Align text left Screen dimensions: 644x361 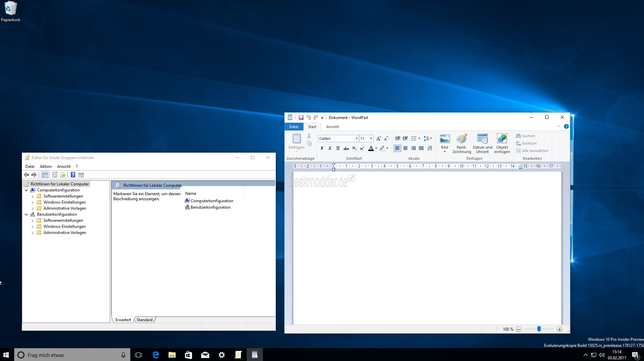point(398,148)
